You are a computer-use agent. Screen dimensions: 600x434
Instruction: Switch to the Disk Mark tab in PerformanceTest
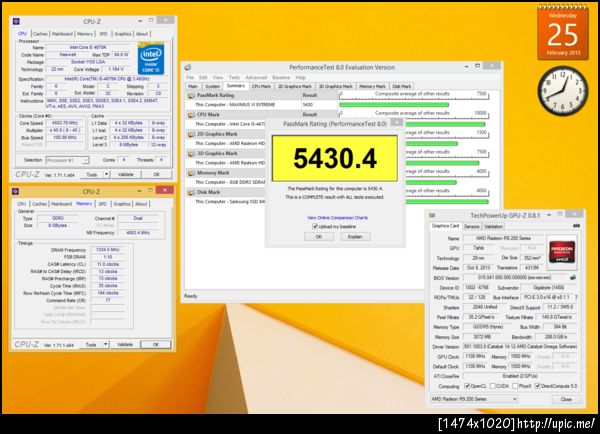(x=402, y=86)
